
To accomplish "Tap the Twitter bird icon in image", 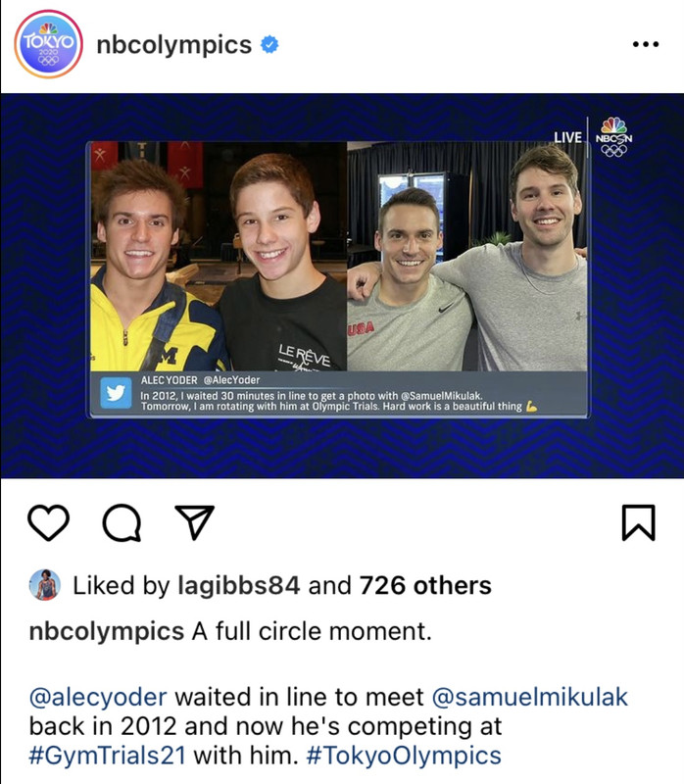I will [x=116, y=393].
